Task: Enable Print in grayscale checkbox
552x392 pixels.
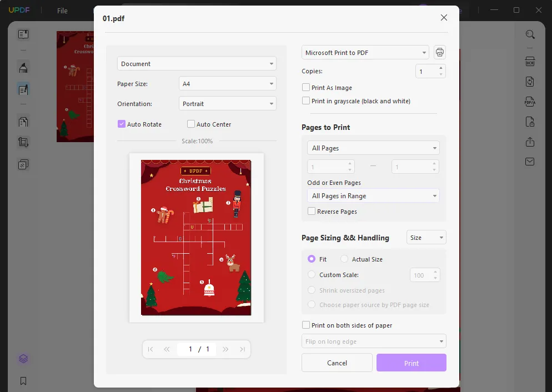Action: [306, 100]
